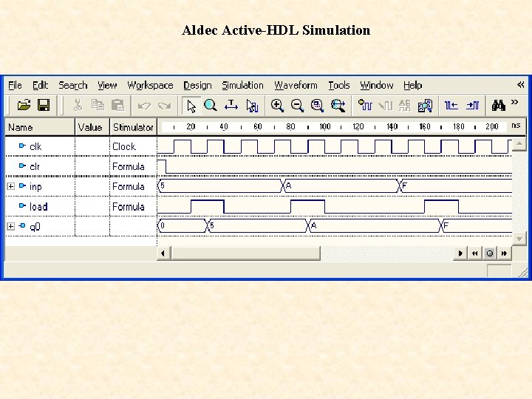Open the Design menu
This screenshot has width=532, height=399.
pyautogui.click(x=197, y=85)
